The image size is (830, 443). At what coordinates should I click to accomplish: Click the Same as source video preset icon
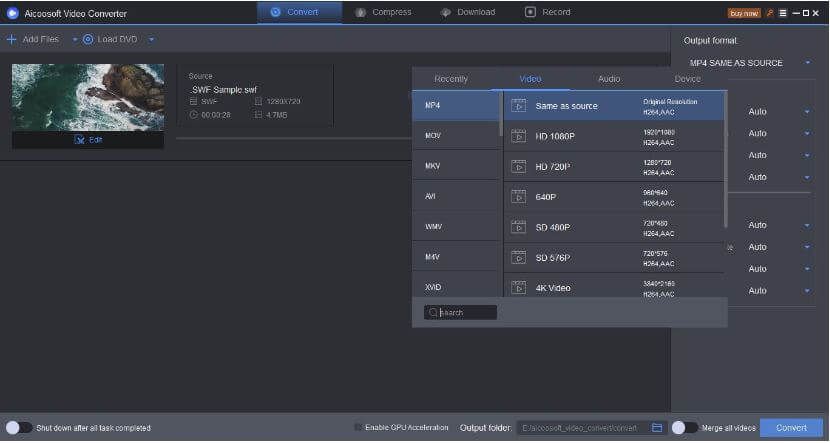tap(519, 106)
